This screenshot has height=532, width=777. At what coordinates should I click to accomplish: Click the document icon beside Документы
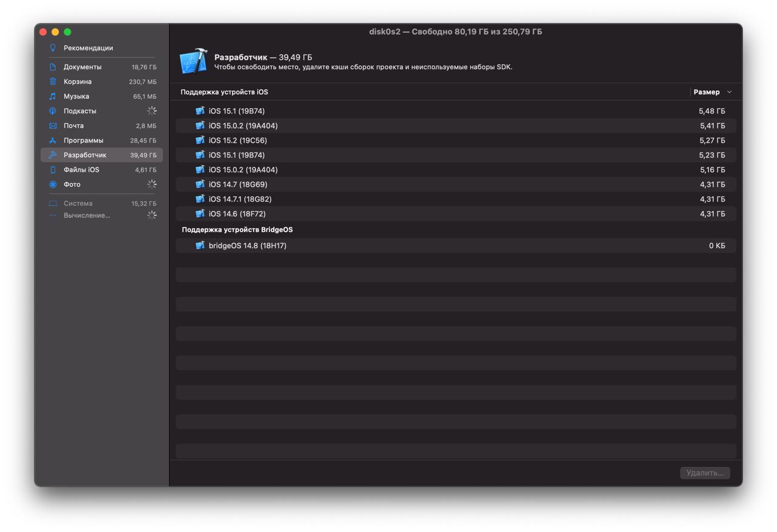53,67
